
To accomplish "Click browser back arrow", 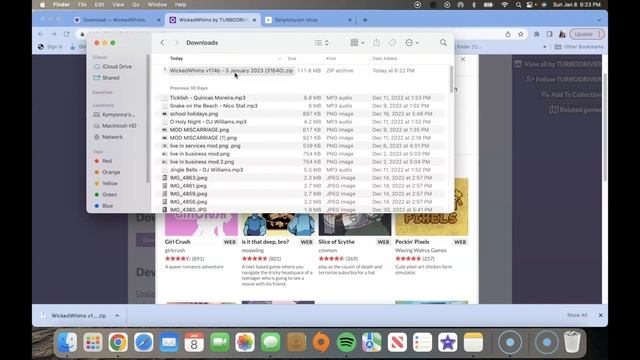I will point(40,34).
